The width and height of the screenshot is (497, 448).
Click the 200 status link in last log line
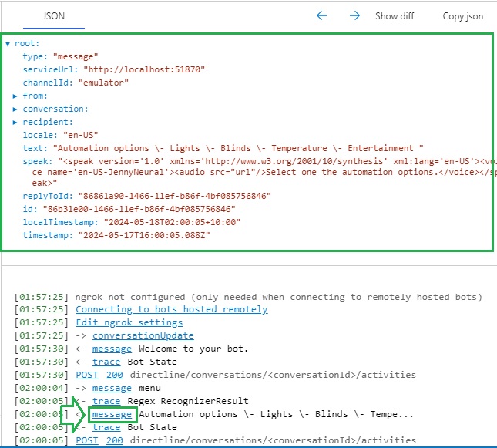click(x=114, y=440)
